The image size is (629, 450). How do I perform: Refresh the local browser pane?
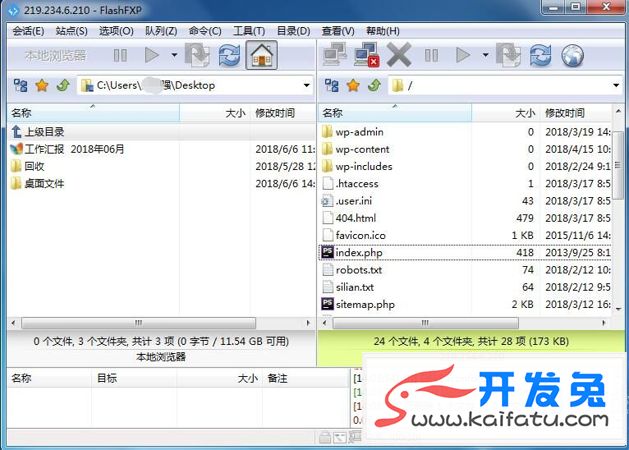pos(229,55)
